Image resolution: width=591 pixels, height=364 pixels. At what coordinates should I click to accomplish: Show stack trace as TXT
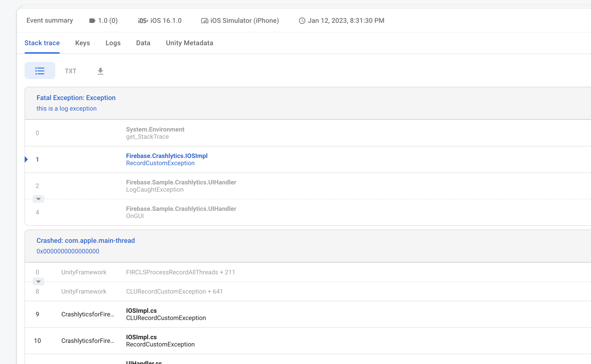[x=70, y=71]
